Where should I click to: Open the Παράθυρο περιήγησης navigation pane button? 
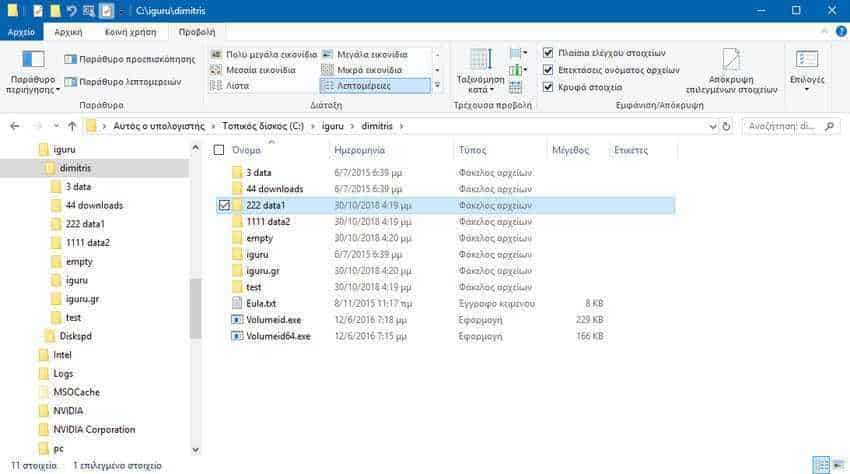tap(33, 72)
